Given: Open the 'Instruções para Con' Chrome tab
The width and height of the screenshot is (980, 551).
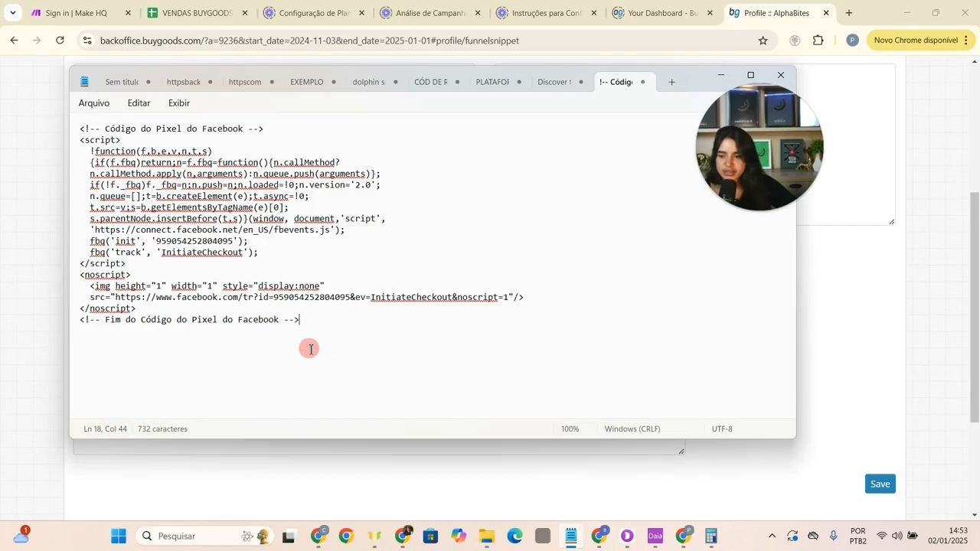Looking at the screenshot, I should [547, 13].
